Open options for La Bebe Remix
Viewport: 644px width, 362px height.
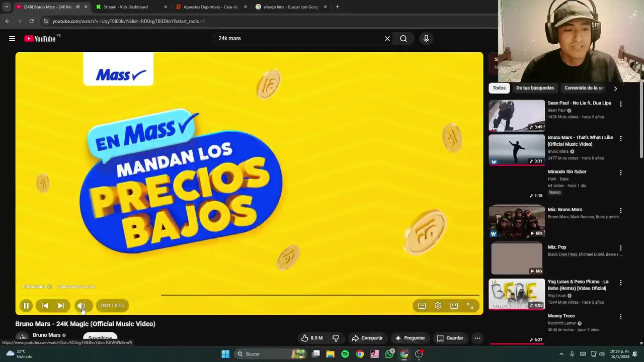[621, 283]
